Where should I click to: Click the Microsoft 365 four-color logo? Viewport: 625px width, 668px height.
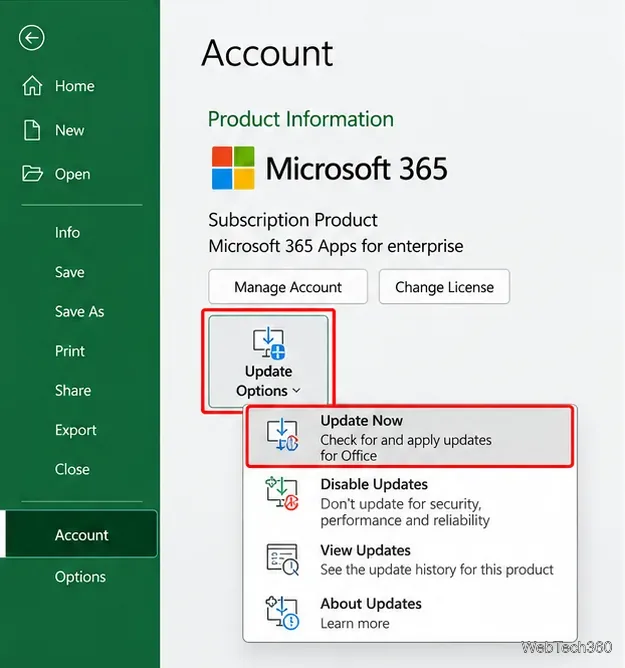233,168
